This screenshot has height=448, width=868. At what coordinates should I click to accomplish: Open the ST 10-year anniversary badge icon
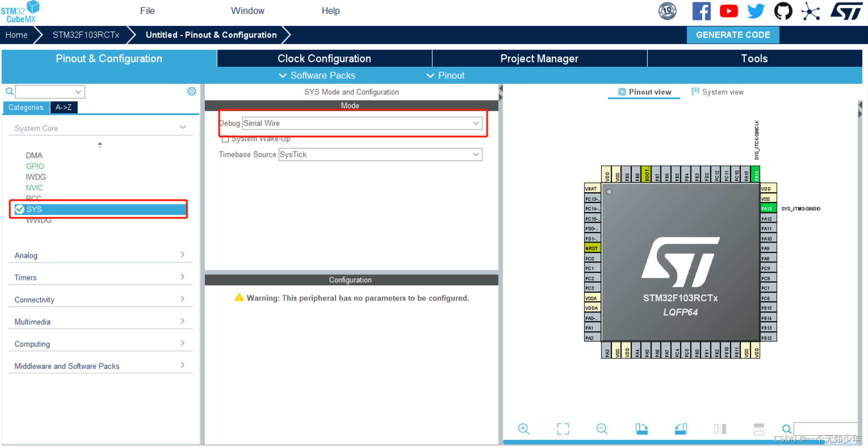pyautogui.click(x=667, y=11)
